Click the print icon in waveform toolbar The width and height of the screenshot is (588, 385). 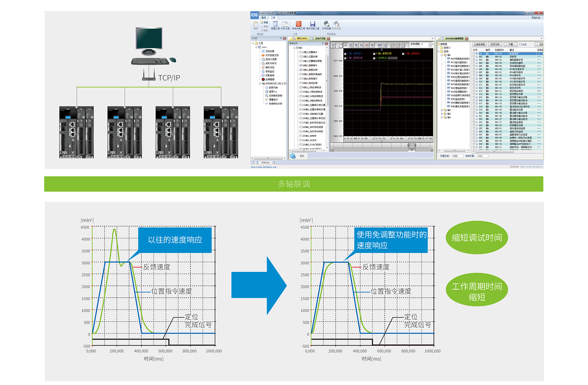(x=379, y=45)
